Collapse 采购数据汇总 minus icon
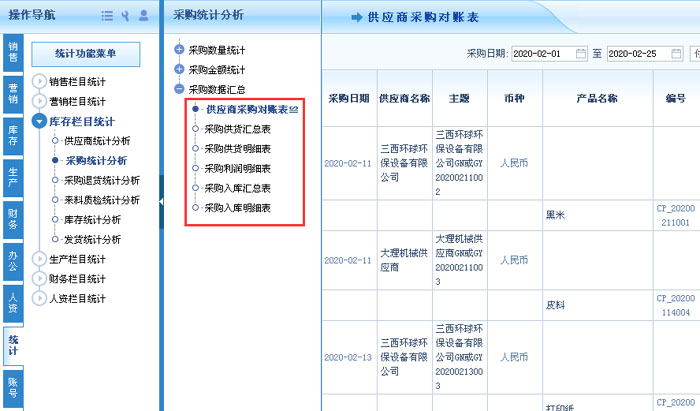 [x=179, y=89]
